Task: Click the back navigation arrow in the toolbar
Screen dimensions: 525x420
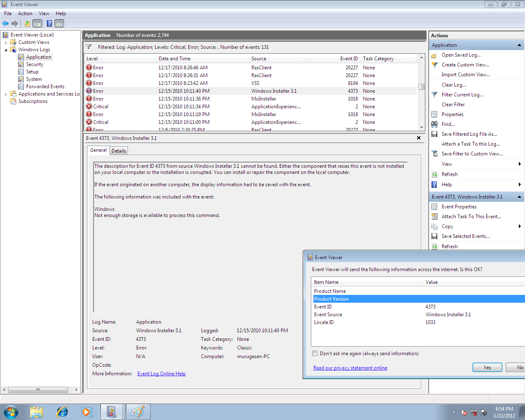Action: click(5, 23)
